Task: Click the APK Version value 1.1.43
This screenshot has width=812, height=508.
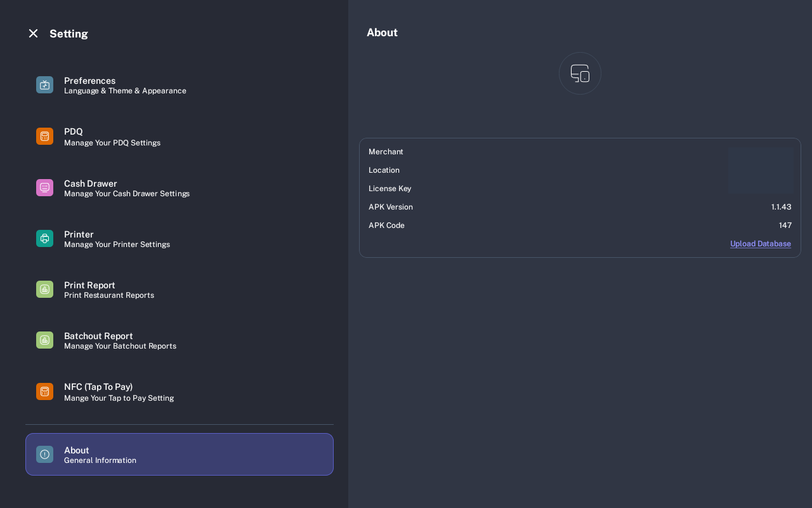Action: (782, 207)
